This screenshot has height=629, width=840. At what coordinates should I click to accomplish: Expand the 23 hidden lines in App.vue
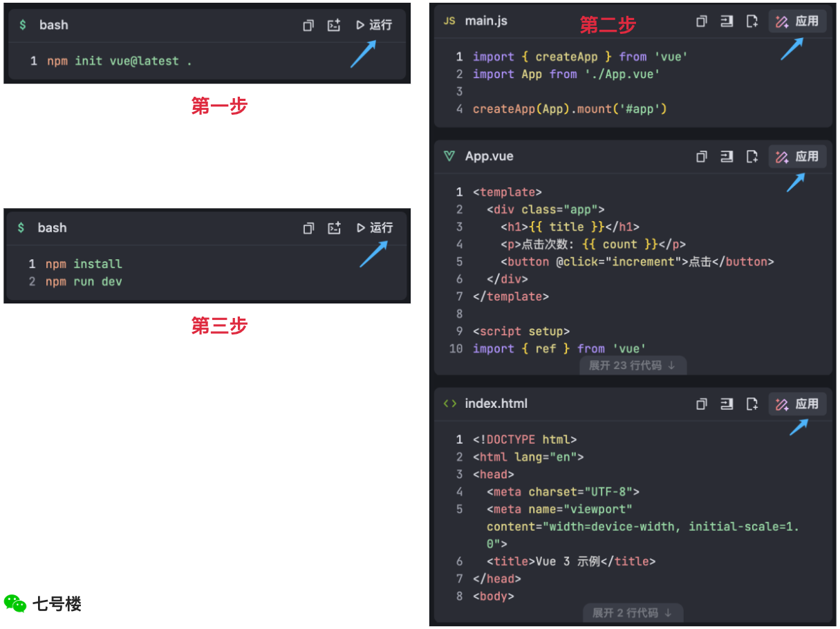tap(633, 365)
